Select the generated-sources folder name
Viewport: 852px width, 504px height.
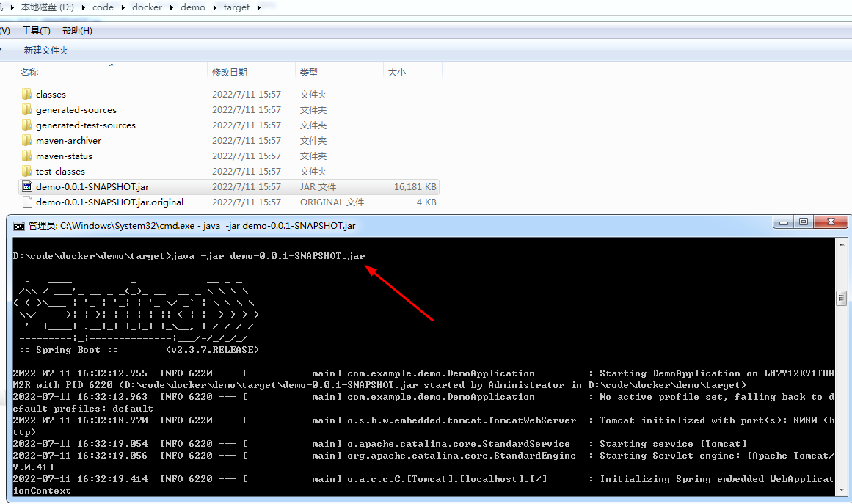[76, 110]
